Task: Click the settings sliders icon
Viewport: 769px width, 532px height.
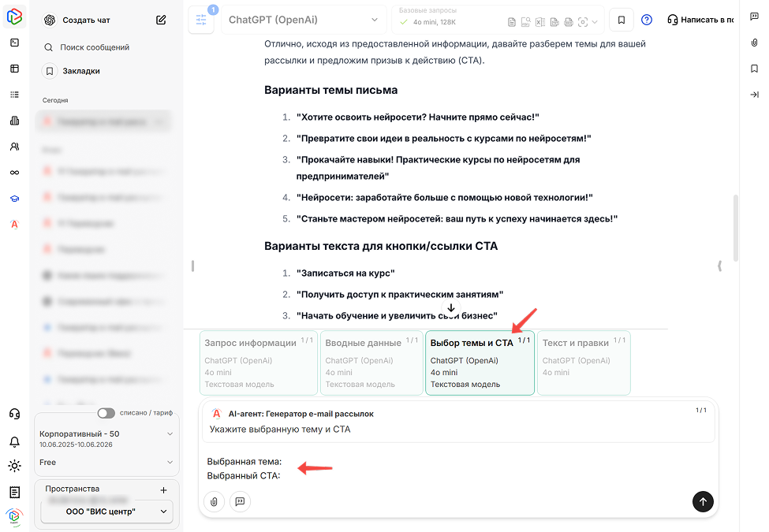Action: [x=200, y=20]
